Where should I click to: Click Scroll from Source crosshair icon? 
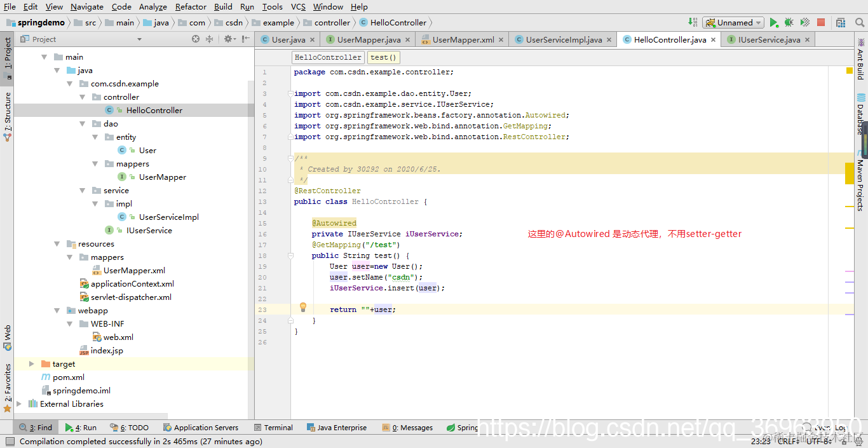[x=196, y=39]
